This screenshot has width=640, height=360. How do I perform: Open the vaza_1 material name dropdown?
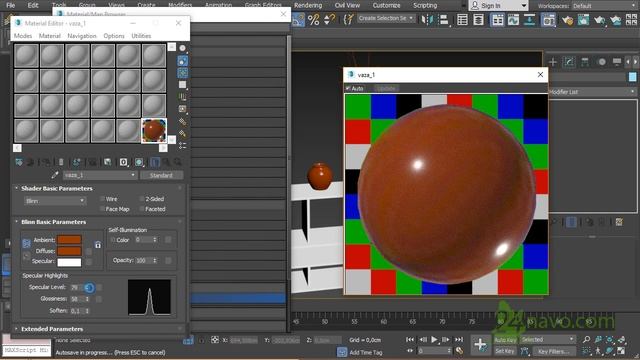coord(100,175)
